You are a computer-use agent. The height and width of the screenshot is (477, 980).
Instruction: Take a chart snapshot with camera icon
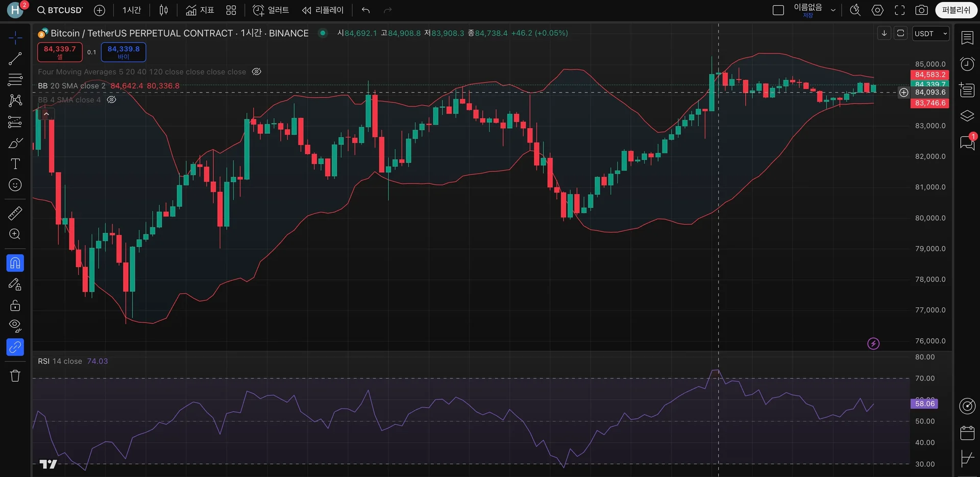921,10
